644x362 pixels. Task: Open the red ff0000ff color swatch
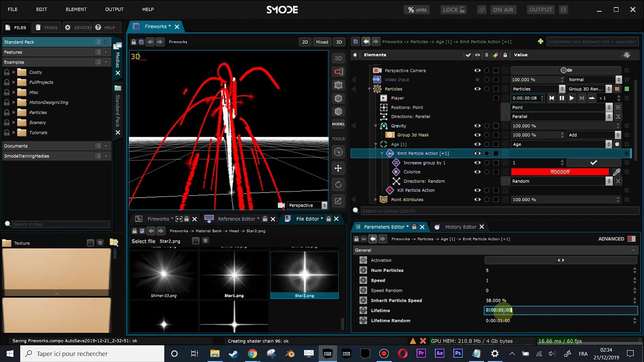click(x=560, y=172)
